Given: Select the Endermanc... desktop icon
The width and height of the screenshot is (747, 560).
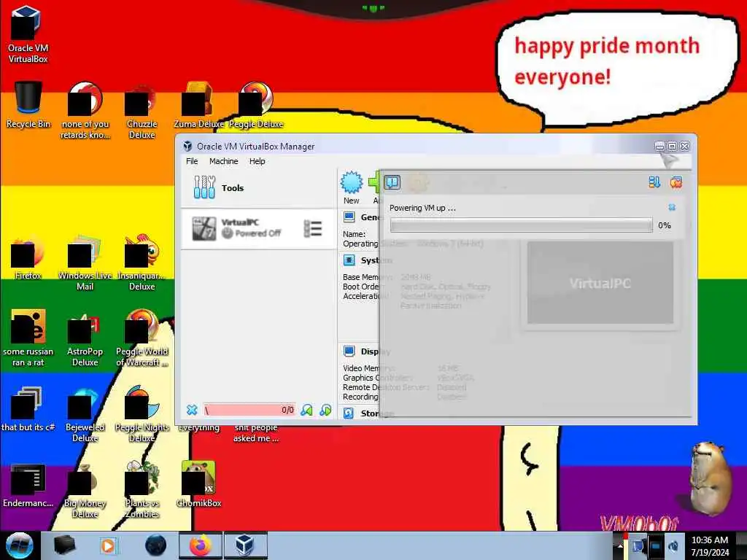Looking at the screenshot, I should click(28, 485).
